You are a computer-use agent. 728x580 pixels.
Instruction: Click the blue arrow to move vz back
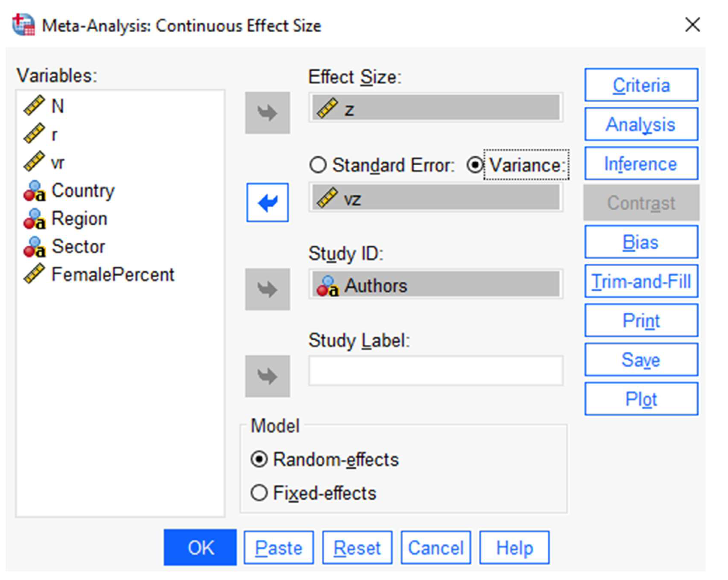267,202
